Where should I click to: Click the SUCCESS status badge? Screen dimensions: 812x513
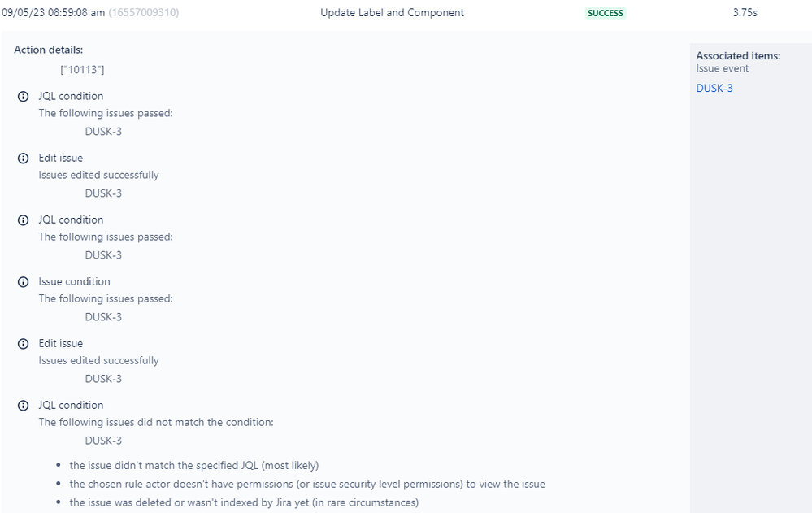click(x=606, y=13)
